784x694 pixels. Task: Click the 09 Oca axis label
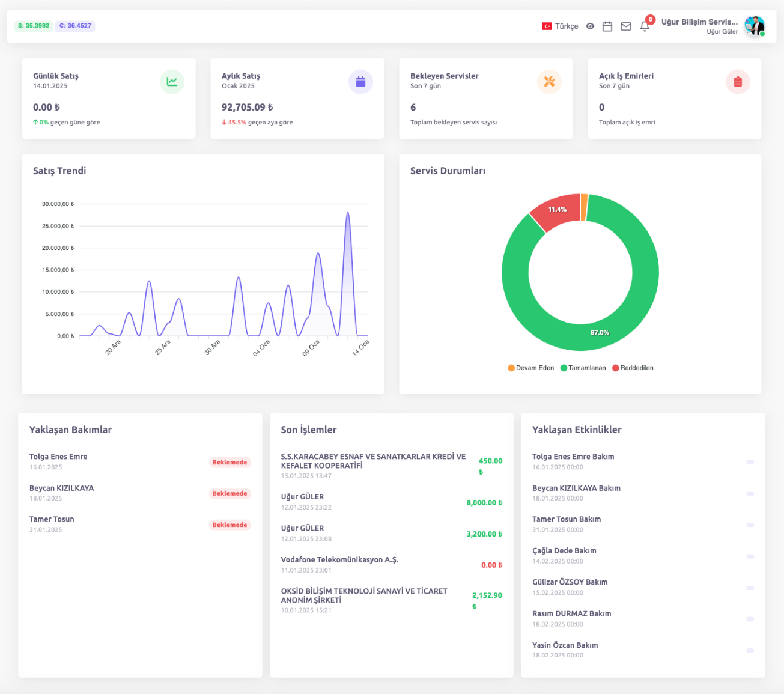point(311,348)
